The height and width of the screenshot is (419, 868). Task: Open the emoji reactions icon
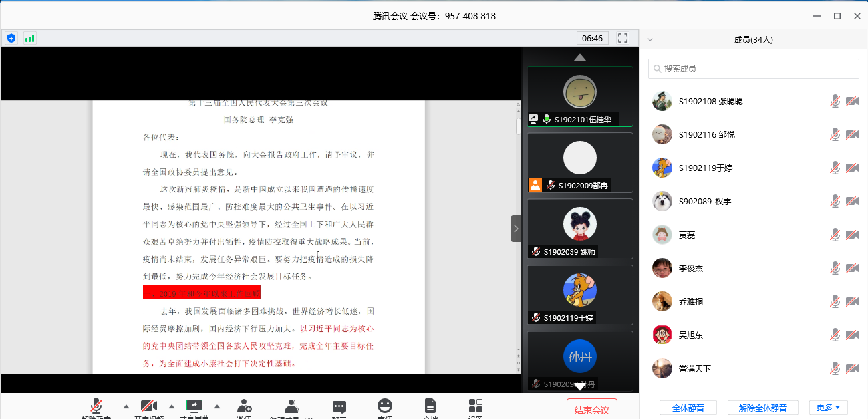tap(385, 406)
